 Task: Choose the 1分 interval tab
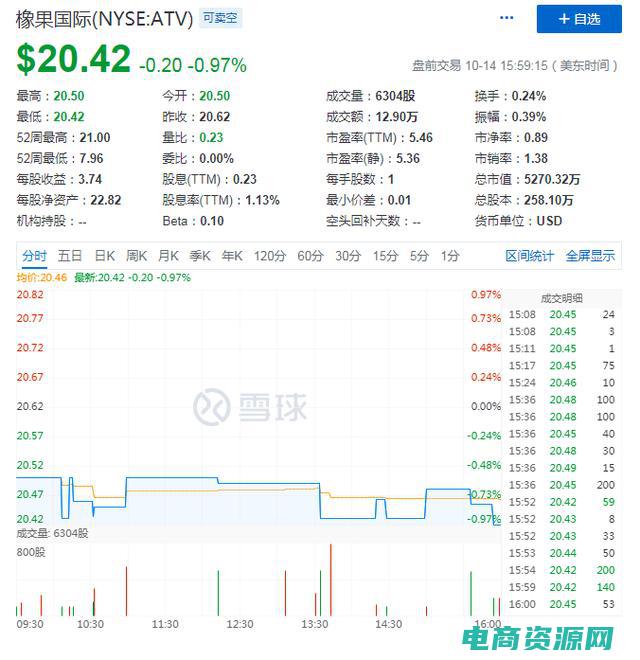click(450, 255)
